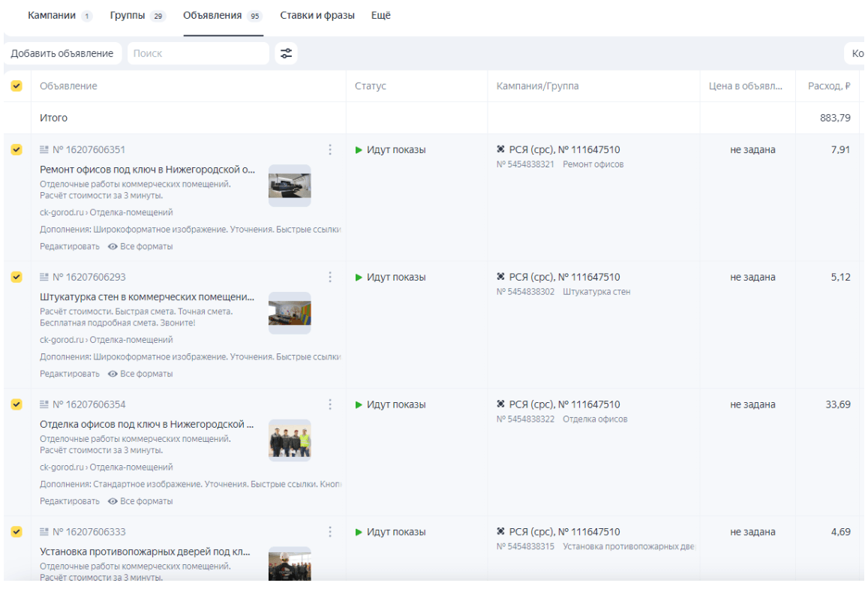
Task: Select the Объявления tab
Action: pyautogui.click(x=223, y=16)
